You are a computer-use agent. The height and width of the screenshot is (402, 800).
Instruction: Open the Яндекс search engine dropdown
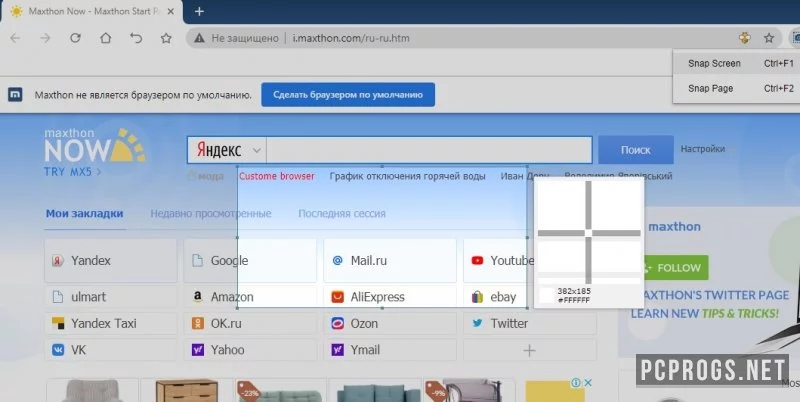click(227, 150)
